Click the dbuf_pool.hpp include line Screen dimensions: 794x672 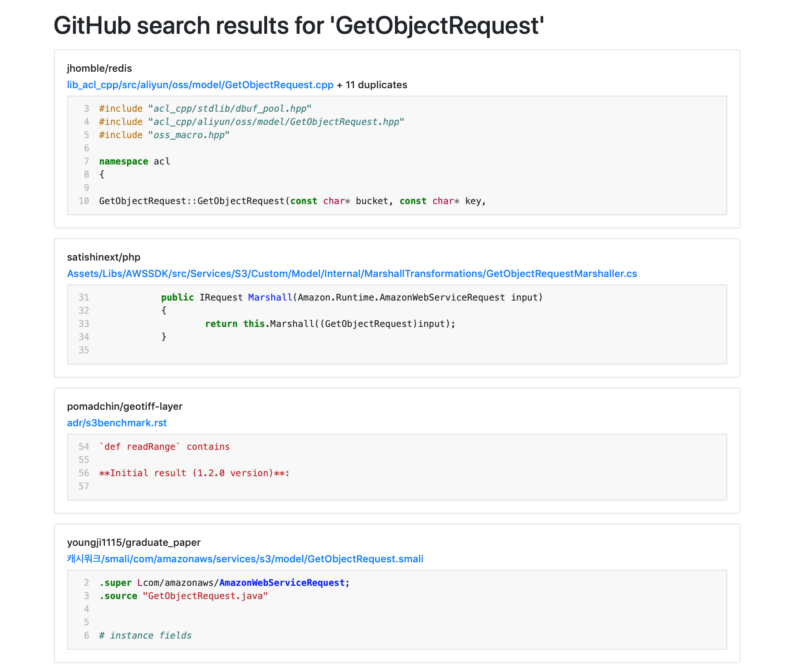205,109
